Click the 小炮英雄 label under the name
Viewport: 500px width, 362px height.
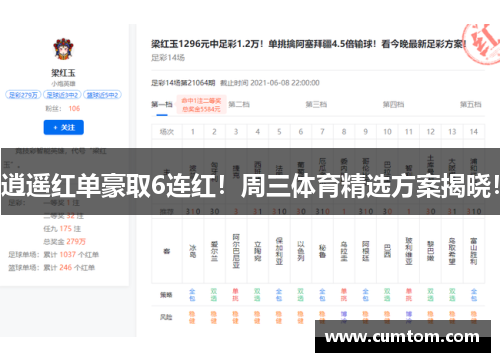[x=63, y=83]
